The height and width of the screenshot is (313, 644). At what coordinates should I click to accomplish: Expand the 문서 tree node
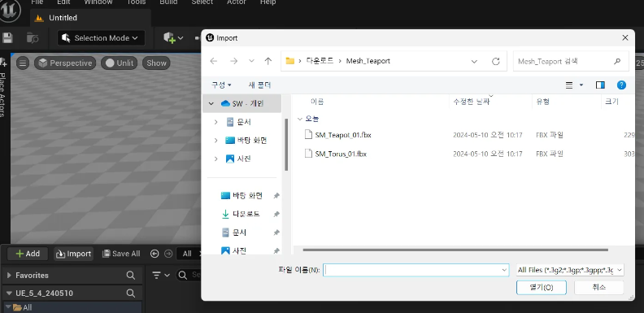216,122
